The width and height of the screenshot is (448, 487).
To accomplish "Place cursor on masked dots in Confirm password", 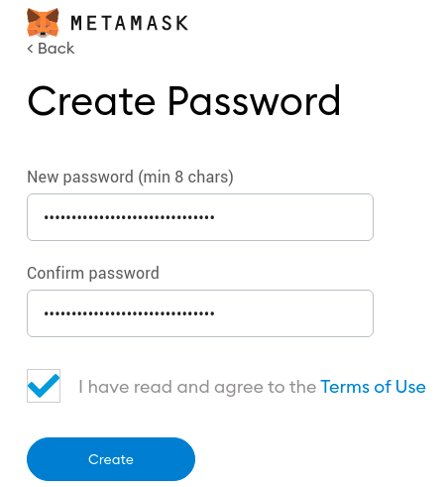I will pyautogui.click(x=130, y=313).
